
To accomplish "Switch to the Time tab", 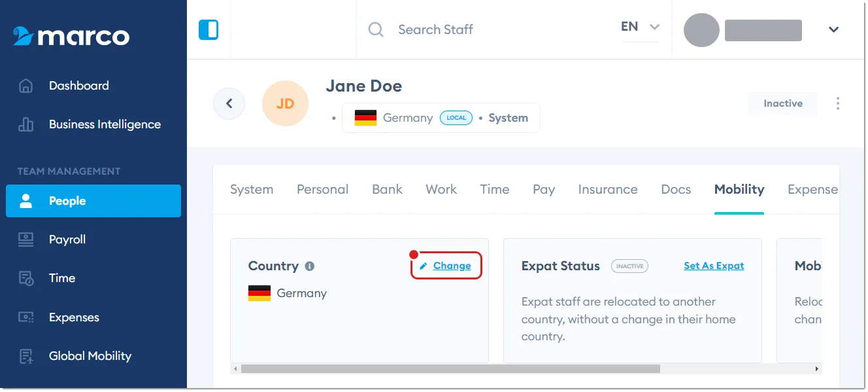I will [x=495, y=190].
